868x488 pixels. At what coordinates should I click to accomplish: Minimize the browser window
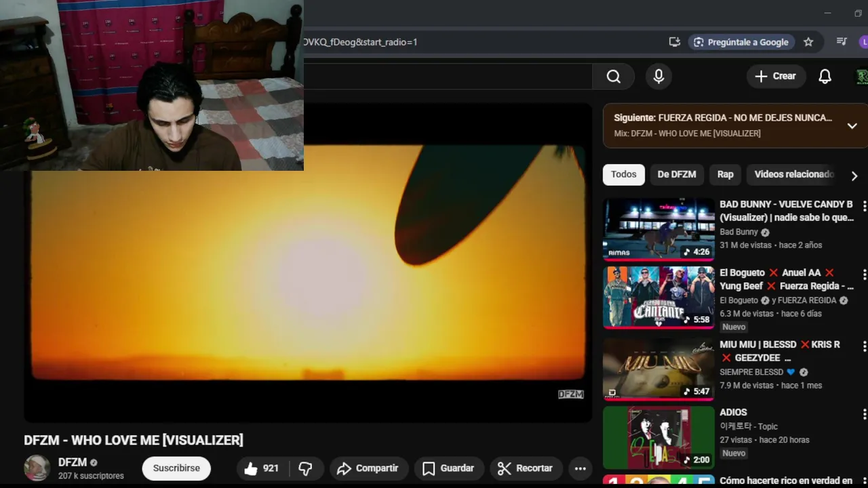pyautogui.click(x=827, y=13)
